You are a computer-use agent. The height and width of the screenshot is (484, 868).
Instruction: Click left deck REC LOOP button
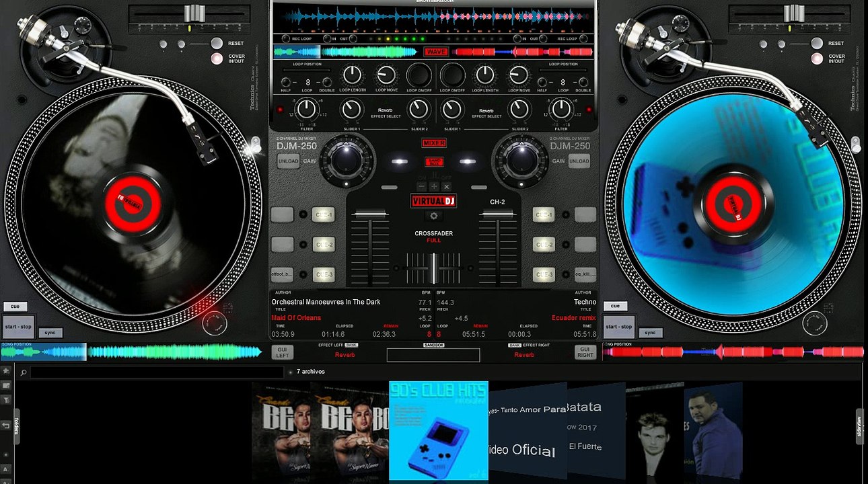(x=285, y=38)
